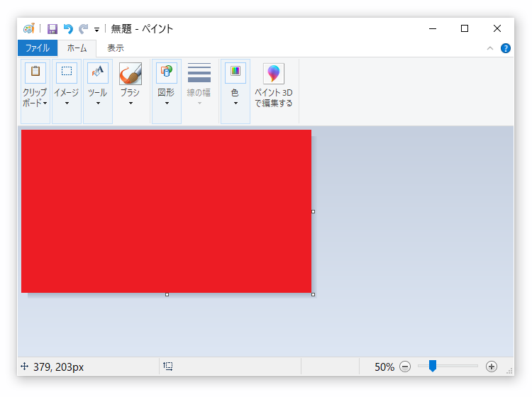532x397 pixels.
Task: Click cursor position icon in status bar
Action: (24, 366)
